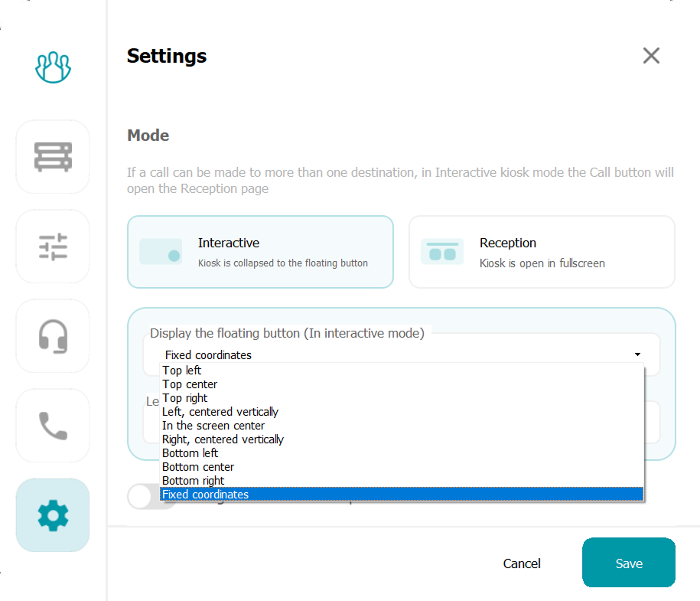The width and height of the screenshot is (700, 601).
Task: Select Left, centered vertically option
Action: (220, 412)
